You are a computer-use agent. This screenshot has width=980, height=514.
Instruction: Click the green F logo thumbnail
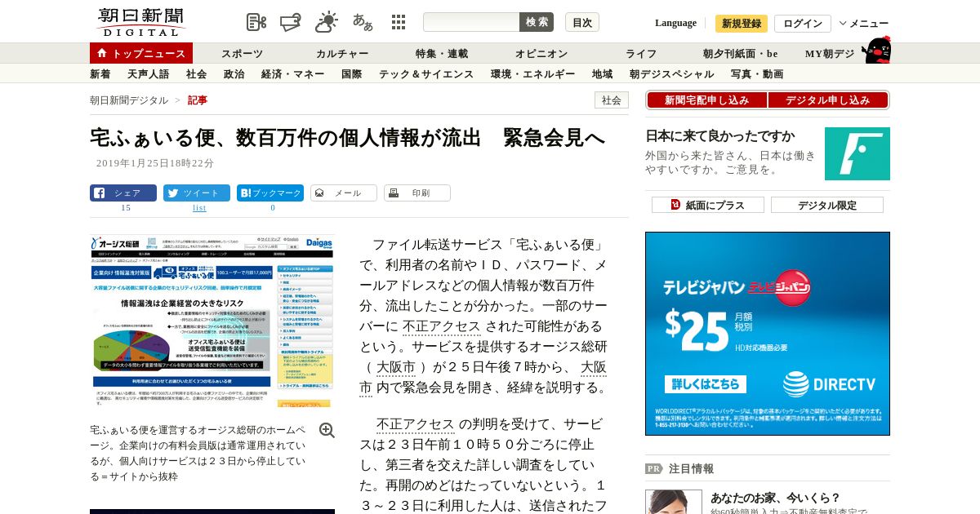(x=857, y=153)
